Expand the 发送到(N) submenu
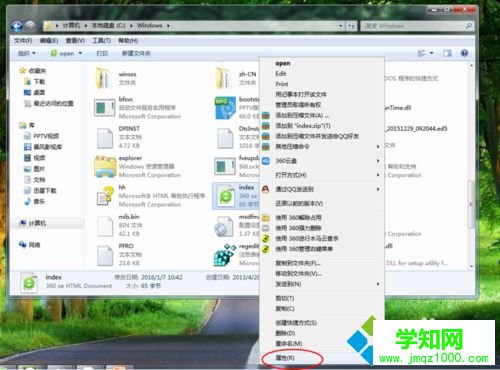The width and height of the screenshot is (500, 370). tap(378, 284)
